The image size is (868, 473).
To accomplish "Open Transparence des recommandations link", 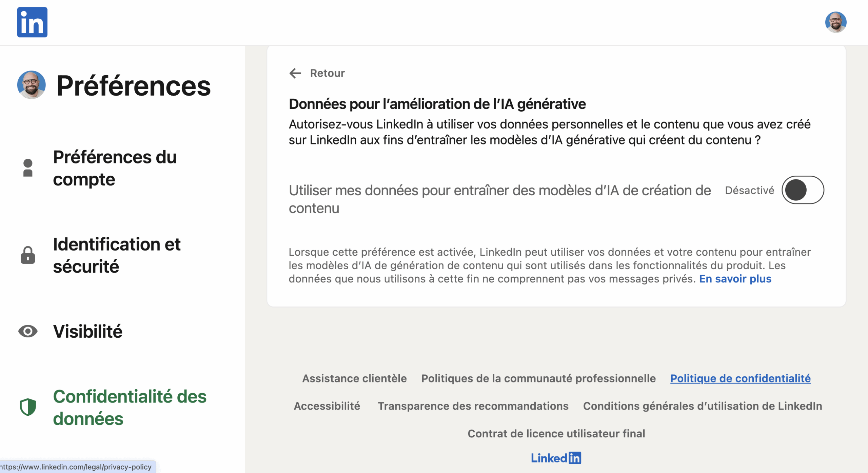I will point(473,406).
